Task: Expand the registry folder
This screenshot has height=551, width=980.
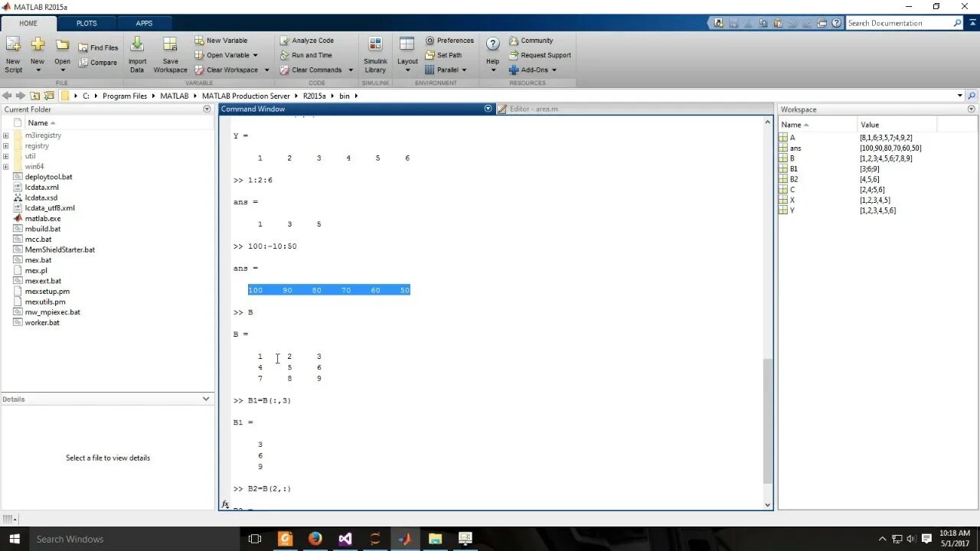Action: (6, 145)
